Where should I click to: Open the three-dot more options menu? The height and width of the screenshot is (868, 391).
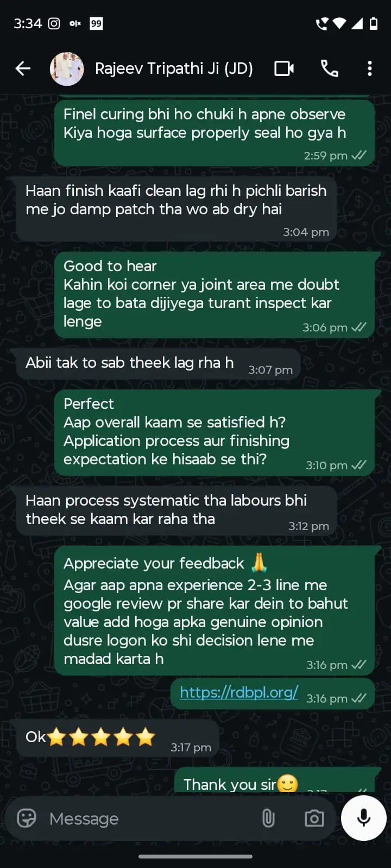click(370, 68)
